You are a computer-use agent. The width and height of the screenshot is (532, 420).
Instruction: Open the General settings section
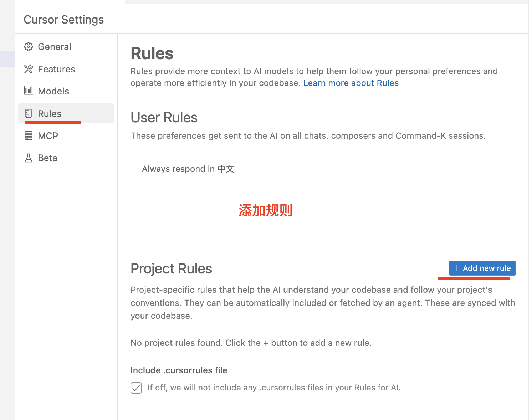[x=54, y=46]
